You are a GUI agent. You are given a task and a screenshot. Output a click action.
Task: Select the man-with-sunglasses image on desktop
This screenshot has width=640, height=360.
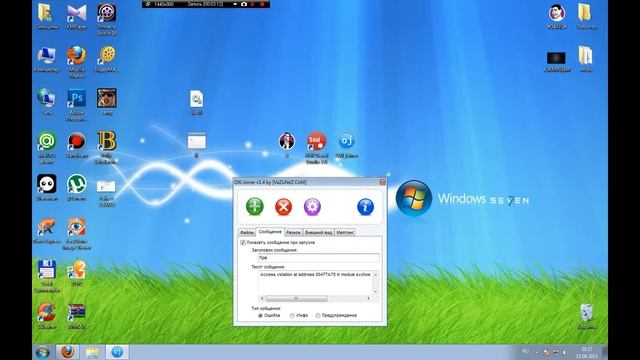pos(107,102)
